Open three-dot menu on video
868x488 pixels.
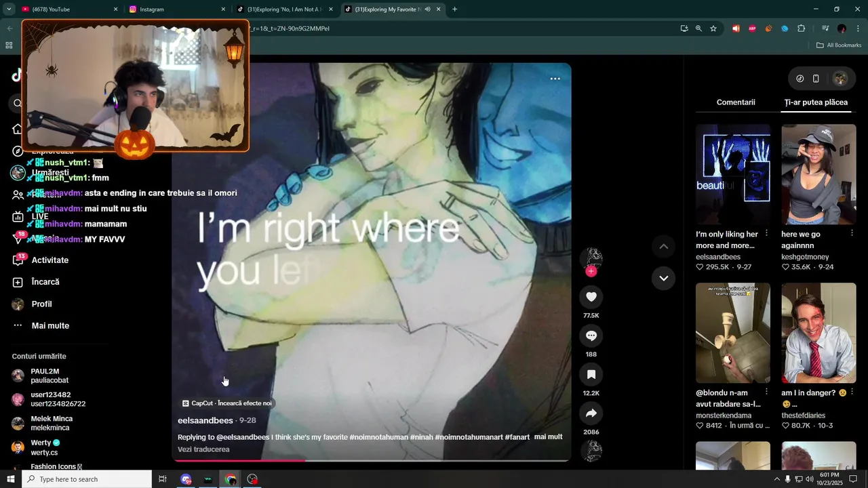point(555,79)
